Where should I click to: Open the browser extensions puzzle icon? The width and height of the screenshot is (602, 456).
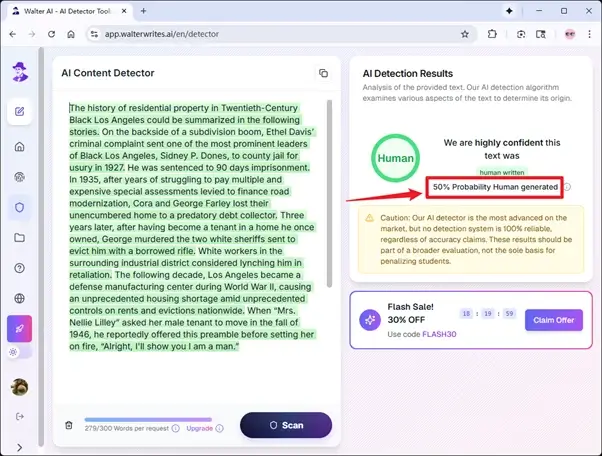click(x=492, y=34)
